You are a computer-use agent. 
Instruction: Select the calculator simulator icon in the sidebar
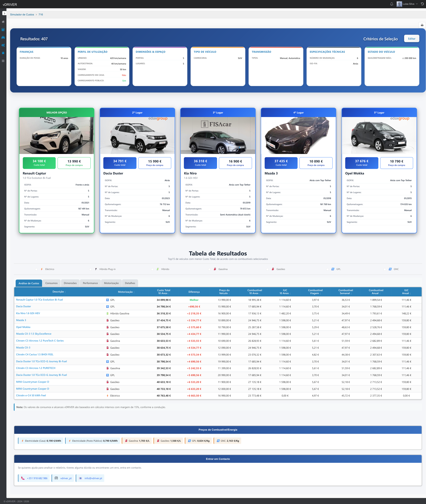click(x=3, y=29)
